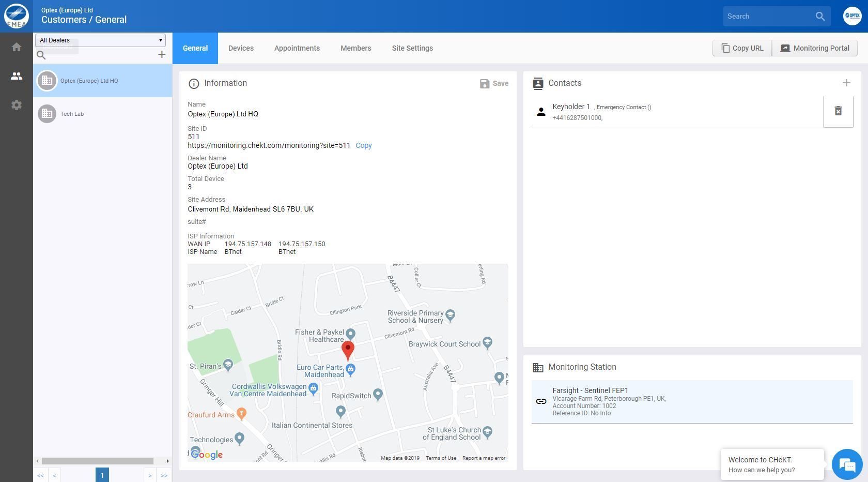Open the Home dashboard icon in sidebar
The image size is (868, 482).
click(x=17, y=47)
